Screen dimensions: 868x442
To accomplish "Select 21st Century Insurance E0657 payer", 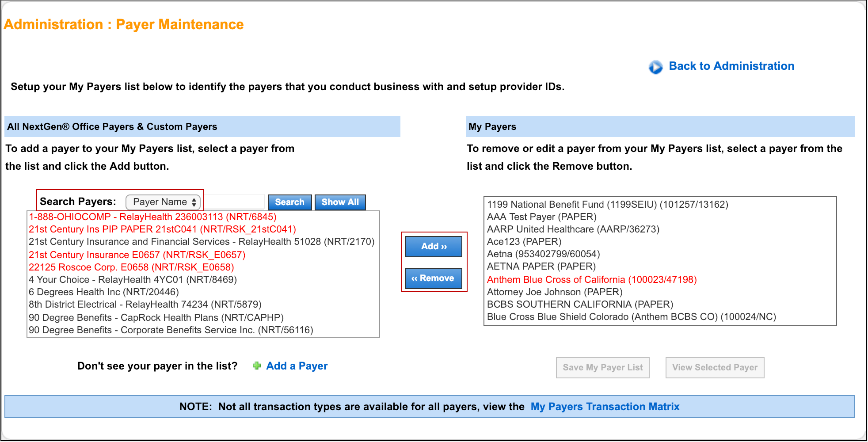I will coord(203,255).
